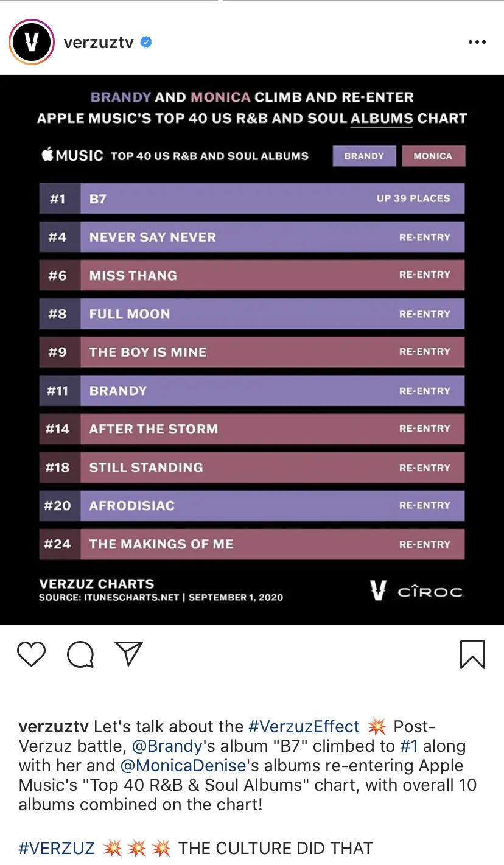Open comments with the speech bubble icon
This screenshot has height=865, width=504.
80,655
